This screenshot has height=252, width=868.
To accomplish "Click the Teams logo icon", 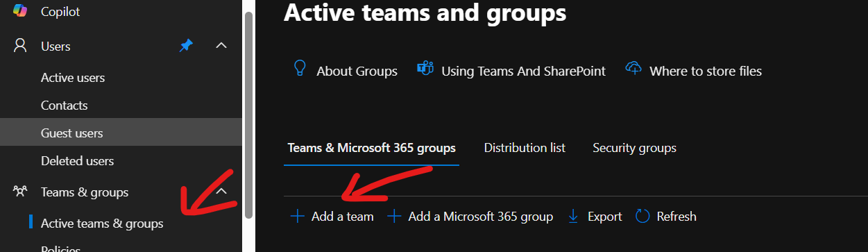I will click(425, 68).
